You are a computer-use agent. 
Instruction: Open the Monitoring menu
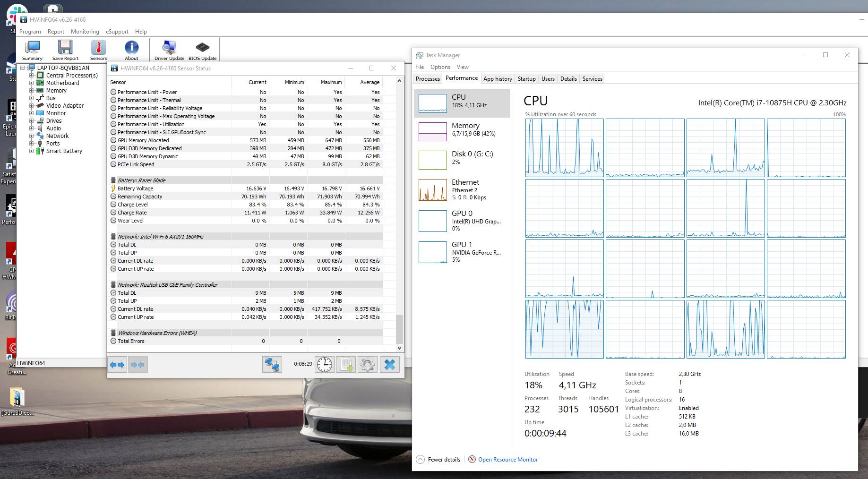(85, 32)
